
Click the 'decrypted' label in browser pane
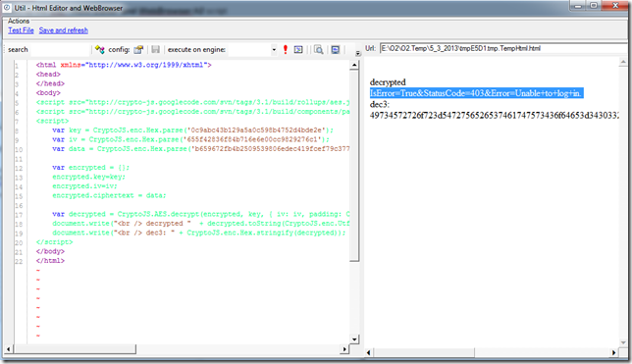point(388,82)
